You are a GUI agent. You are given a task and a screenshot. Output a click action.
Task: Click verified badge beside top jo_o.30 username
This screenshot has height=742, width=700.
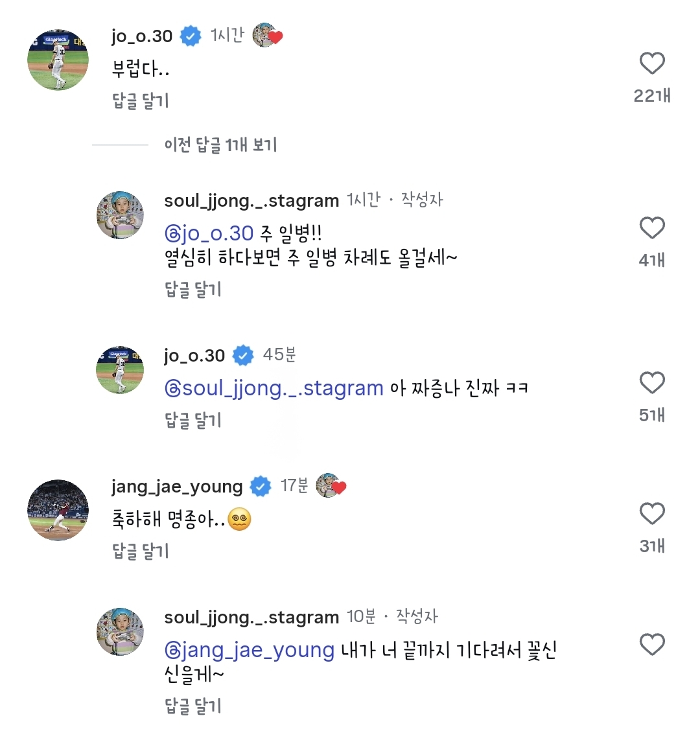(x=190, y=36)
